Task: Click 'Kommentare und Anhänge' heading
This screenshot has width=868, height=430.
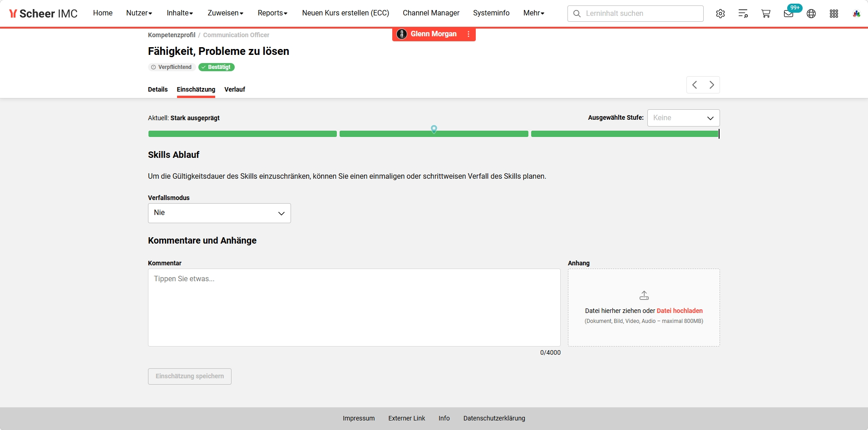Action: (x=202, y=240)
